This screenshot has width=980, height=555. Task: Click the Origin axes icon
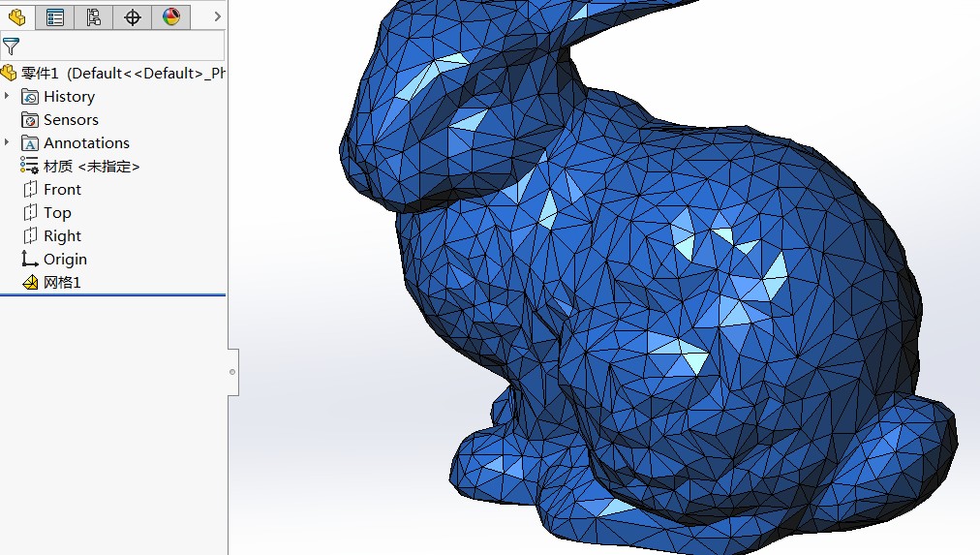29,258
